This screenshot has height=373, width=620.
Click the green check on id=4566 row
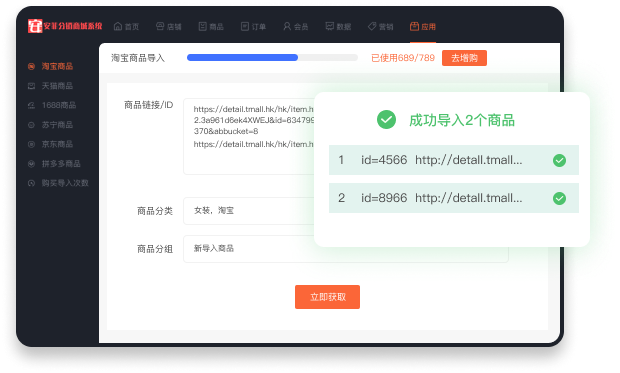(x=559, y=160)
